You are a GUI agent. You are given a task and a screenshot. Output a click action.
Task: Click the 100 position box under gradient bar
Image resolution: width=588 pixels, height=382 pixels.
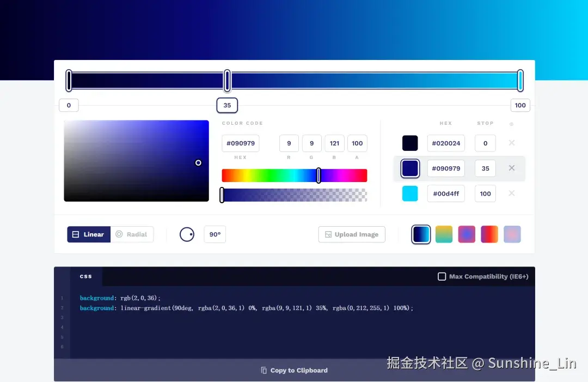point(520,105)
